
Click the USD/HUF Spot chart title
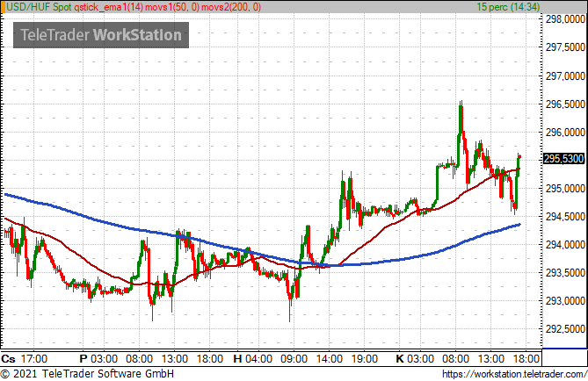(x=39, y=7)
